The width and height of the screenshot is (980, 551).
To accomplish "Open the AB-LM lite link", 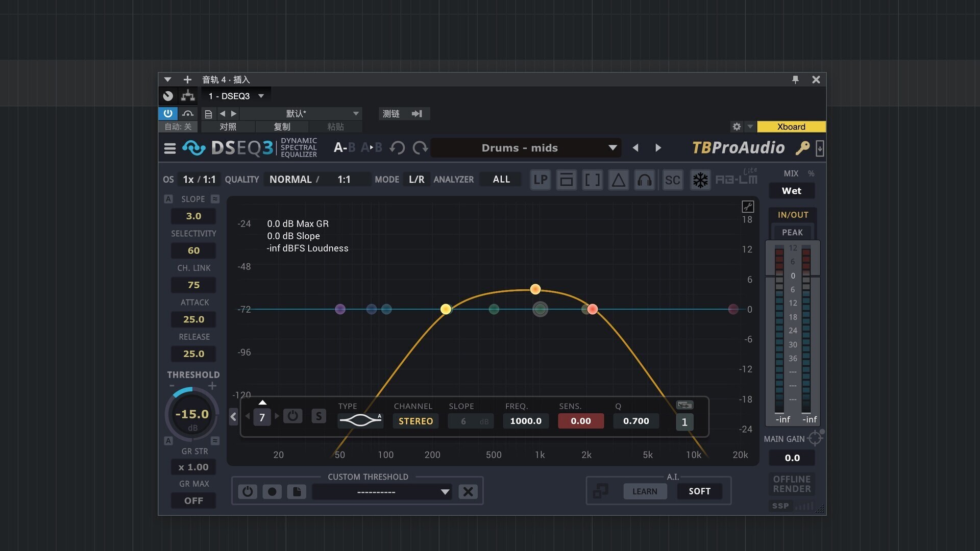I will pyautogui.click(x=737, y=178).
